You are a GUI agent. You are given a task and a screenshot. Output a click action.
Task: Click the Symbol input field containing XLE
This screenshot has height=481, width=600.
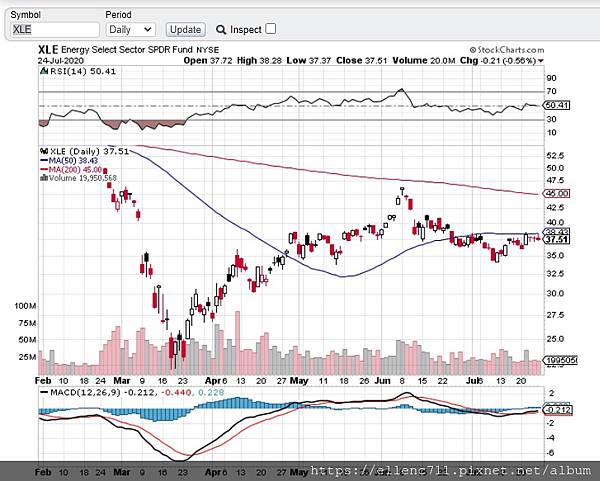[55, 29]
